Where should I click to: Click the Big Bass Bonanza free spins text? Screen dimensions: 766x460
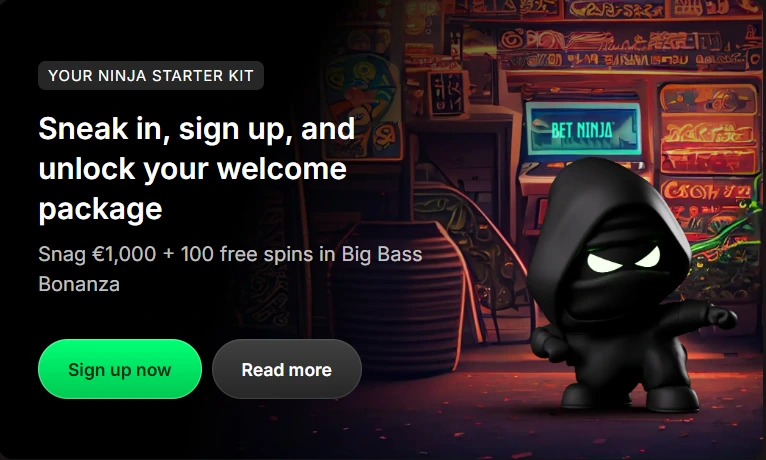point(230,269)
